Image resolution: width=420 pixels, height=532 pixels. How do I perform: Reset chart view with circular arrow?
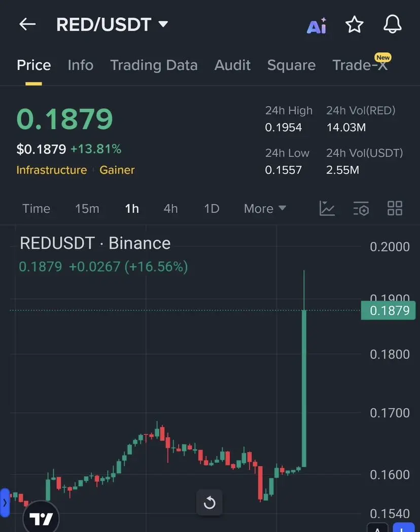tap(209, 503)
